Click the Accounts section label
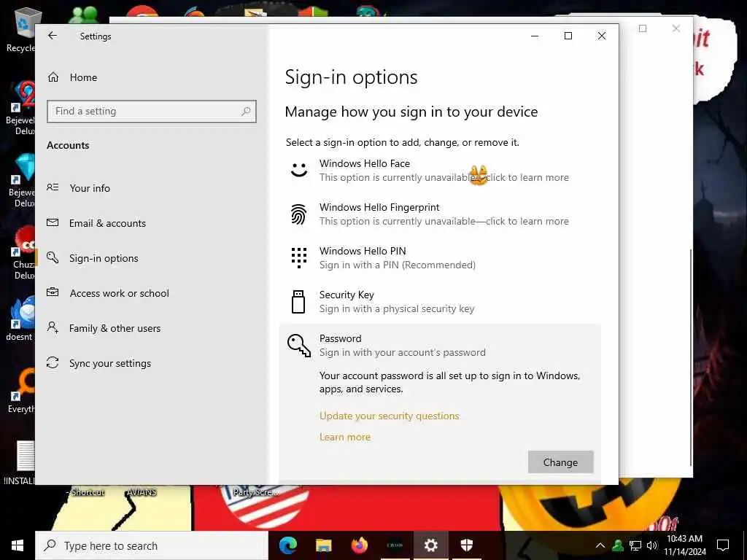 point(68,145)
